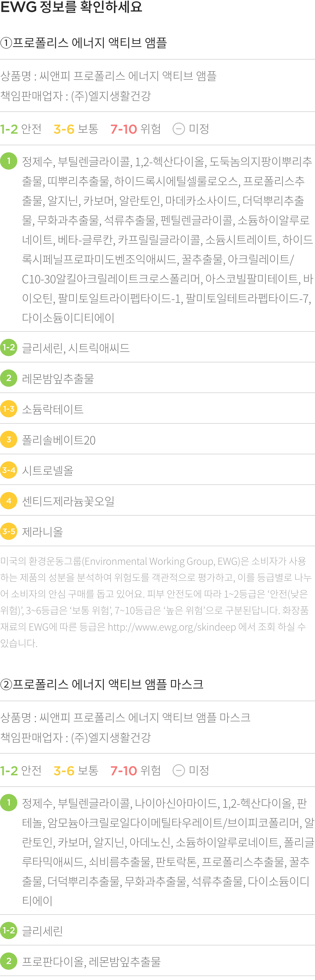The image size is (315, 980).
Task: Click the green 1 badge beside 정제수, 부틸렌글라이콜, 나이아신아마이드
Action: click(x=9, y=802)
